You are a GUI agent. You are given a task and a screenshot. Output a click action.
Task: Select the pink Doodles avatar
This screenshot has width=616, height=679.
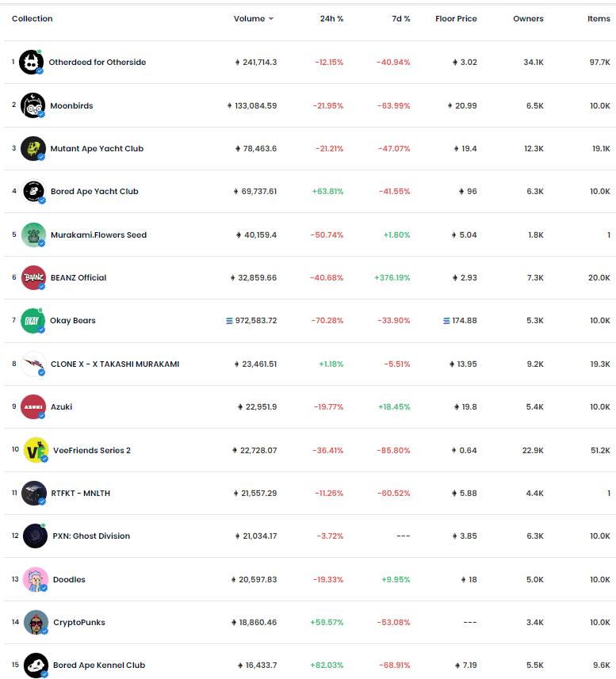[x=36, y=579]
